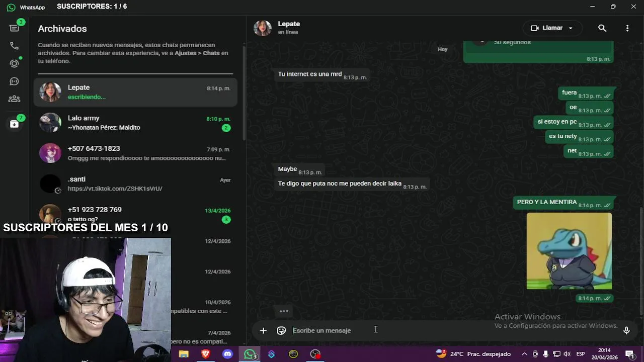Open the +51 923 728 769 chat
Image resolution: width=644 pixels, height=362 pixels.
coord(135,214)
